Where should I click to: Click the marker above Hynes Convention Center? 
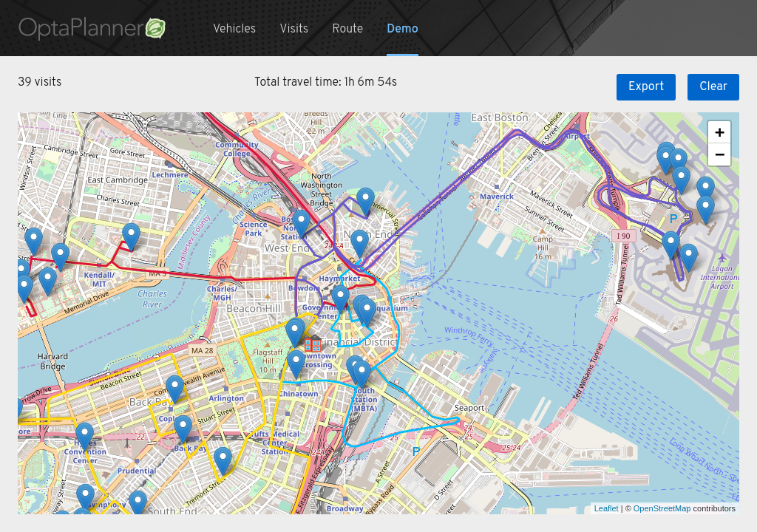[84, 436]
